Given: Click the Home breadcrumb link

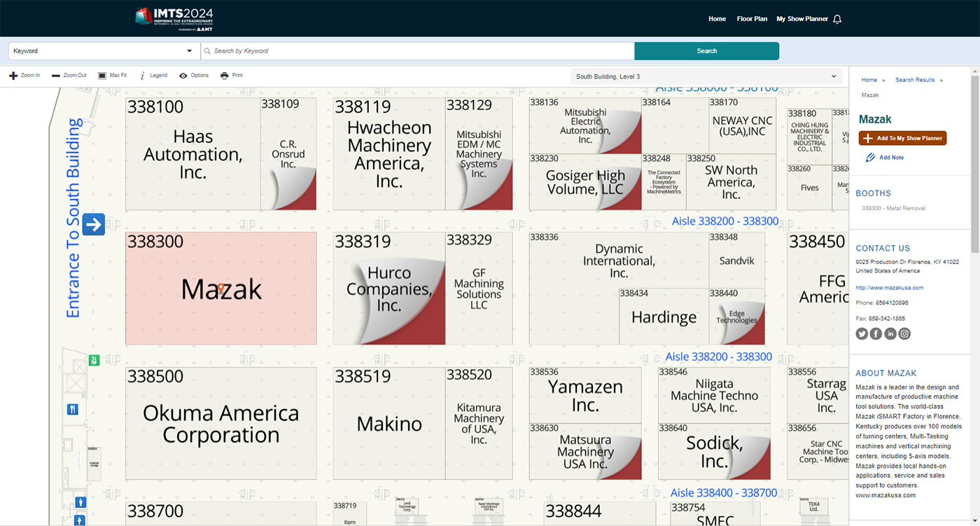Looking at the screenshot, I should point(869,80).
